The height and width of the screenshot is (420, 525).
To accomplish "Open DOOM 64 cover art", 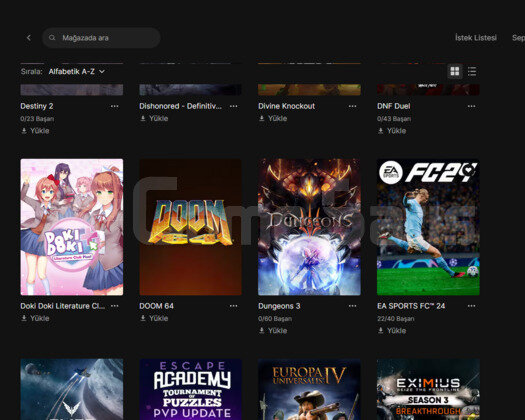I will (191, 227).
